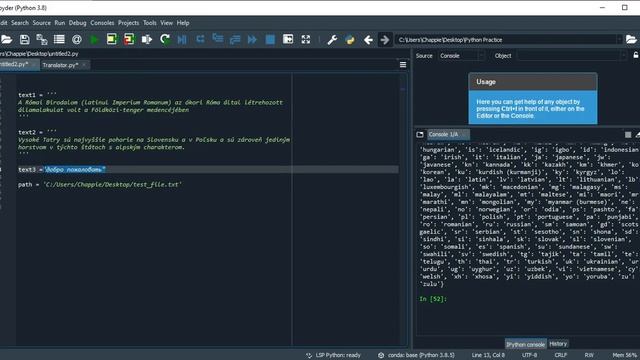The width and height of the screenshot is (640, 360).
Task: Stop debugging with the blue square icon
Action: pyautogui.click(x=270, y=40)
